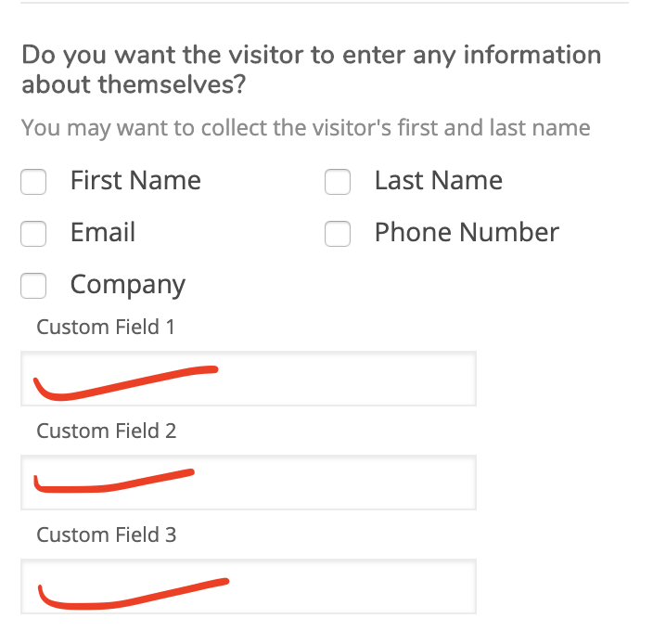The width and height of the screenshot is (666, 644).
Task: Click the 'Custom Field 2' label
Action: (106, 431)
